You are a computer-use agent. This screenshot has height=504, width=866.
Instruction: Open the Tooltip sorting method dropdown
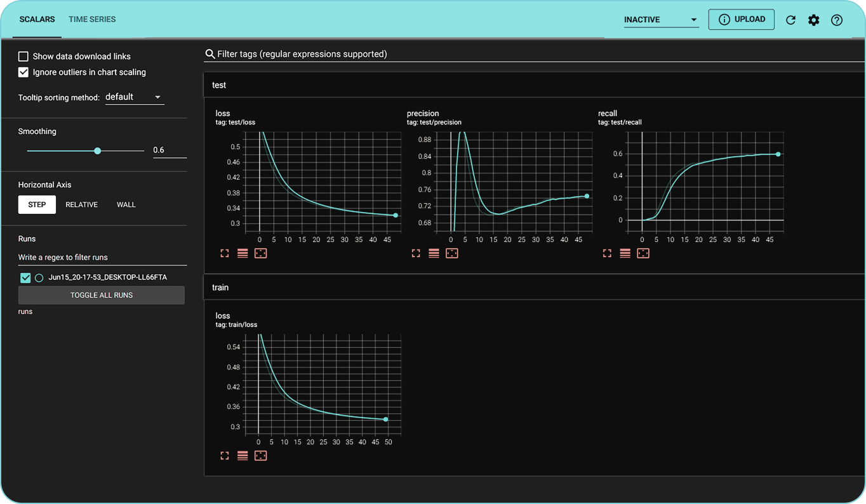[134, 97]
